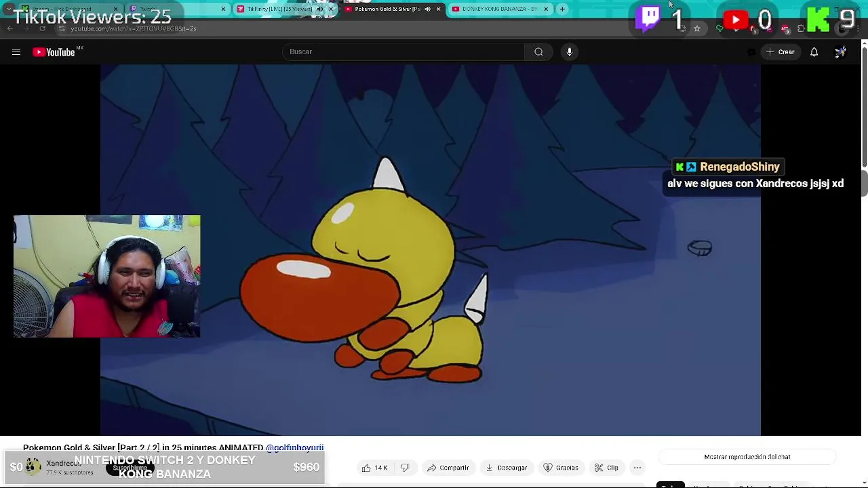Reload the page with the refresh icon
This screenshot has height=488, width=868.
[43, 28]
